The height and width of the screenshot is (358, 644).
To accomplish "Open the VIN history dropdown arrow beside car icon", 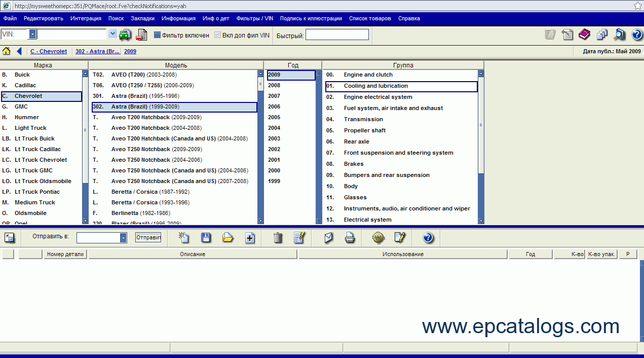I will 112,34.
